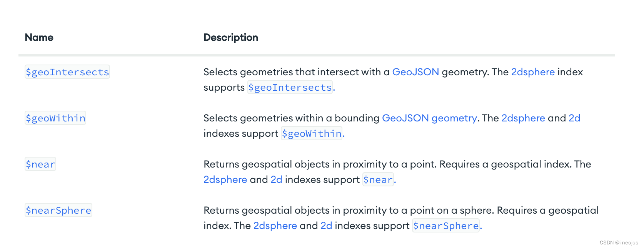Click the 2d link in the $geoWithin row

574,118
